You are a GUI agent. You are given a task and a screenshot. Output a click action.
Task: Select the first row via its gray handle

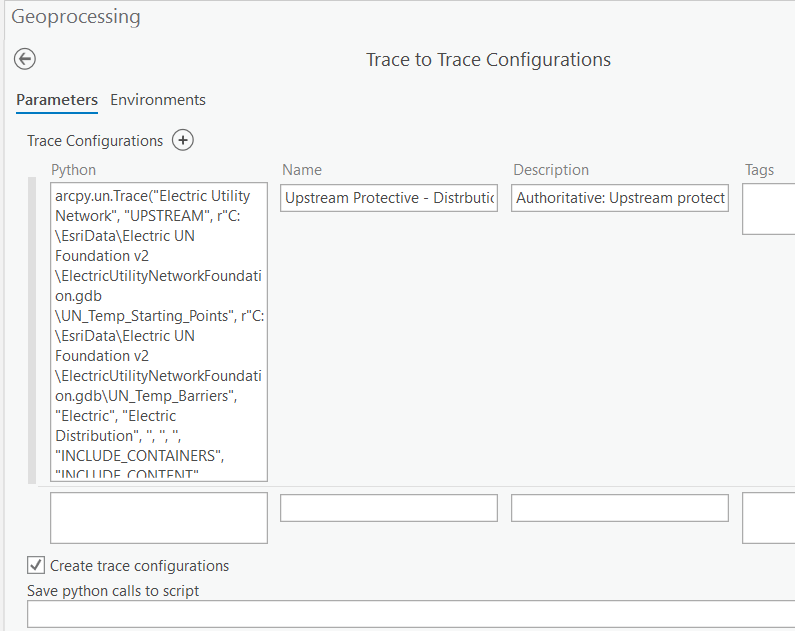tap(32, 330)
